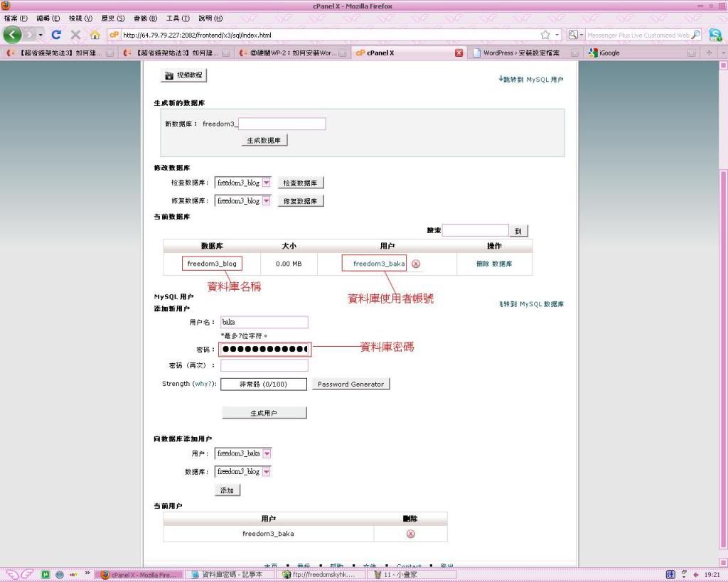Open the new tab button on tab bar
This screenshot has width=728, height=582.
pos(709,53)
